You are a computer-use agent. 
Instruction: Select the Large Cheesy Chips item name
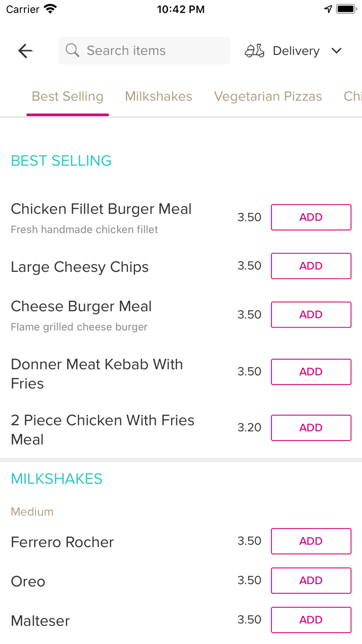80,267
